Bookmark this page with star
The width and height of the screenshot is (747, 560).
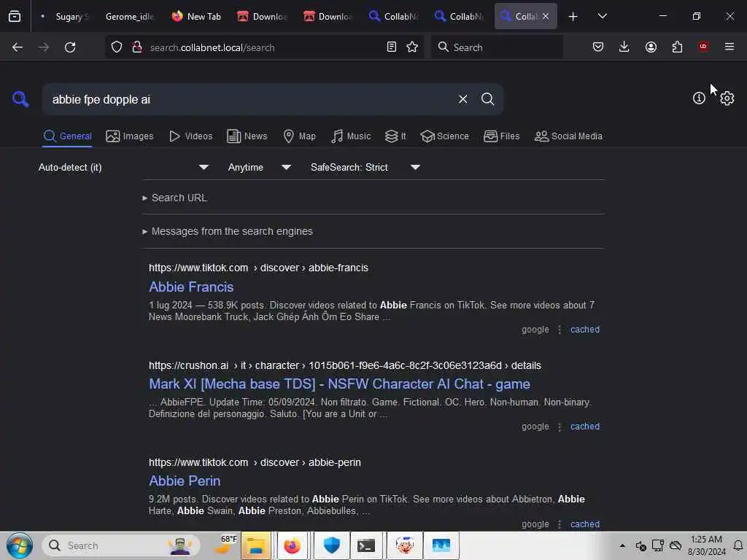pyautogui.click(x=412, y=47)
